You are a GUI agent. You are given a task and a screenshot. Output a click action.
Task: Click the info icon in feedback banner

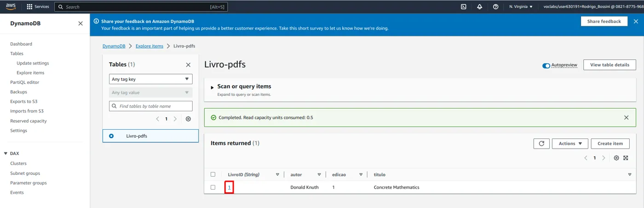(96, 21)
